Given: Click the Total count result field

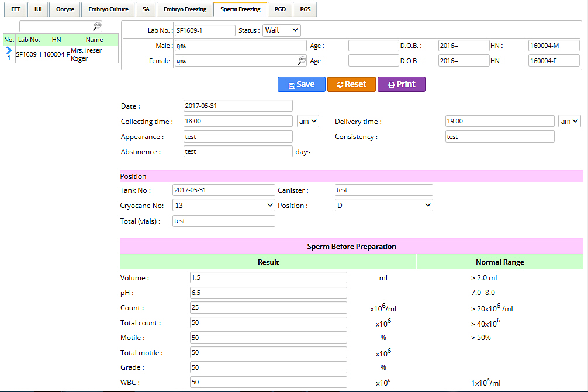Looking at the screenshot, I should pyautogui.click(x=268, y=322).
